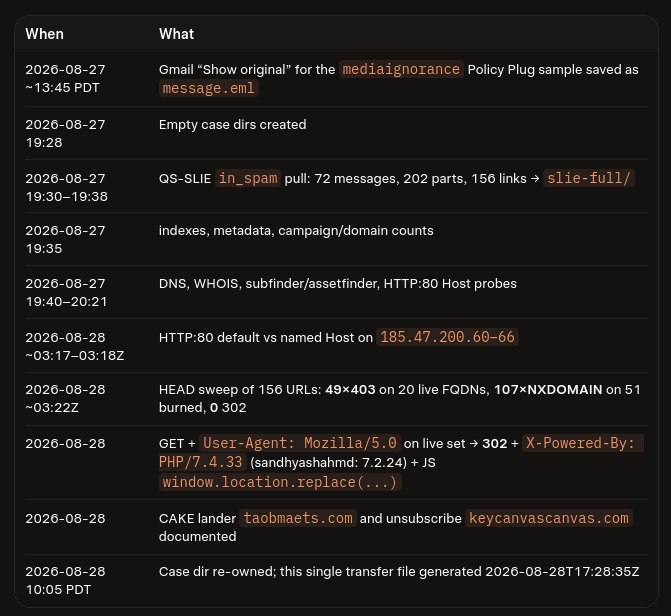
Task: Select the taobmaets.com domain tag
Action: point(298,518)
